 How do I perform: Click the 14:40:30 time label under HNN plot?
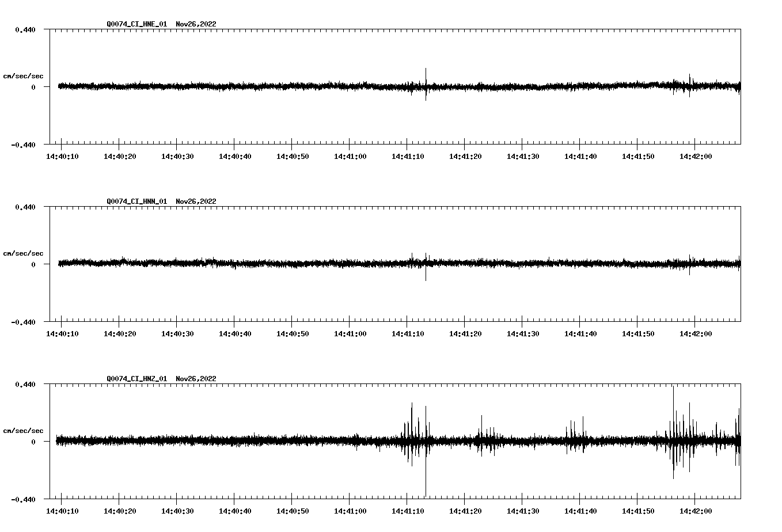coord(177,334)
